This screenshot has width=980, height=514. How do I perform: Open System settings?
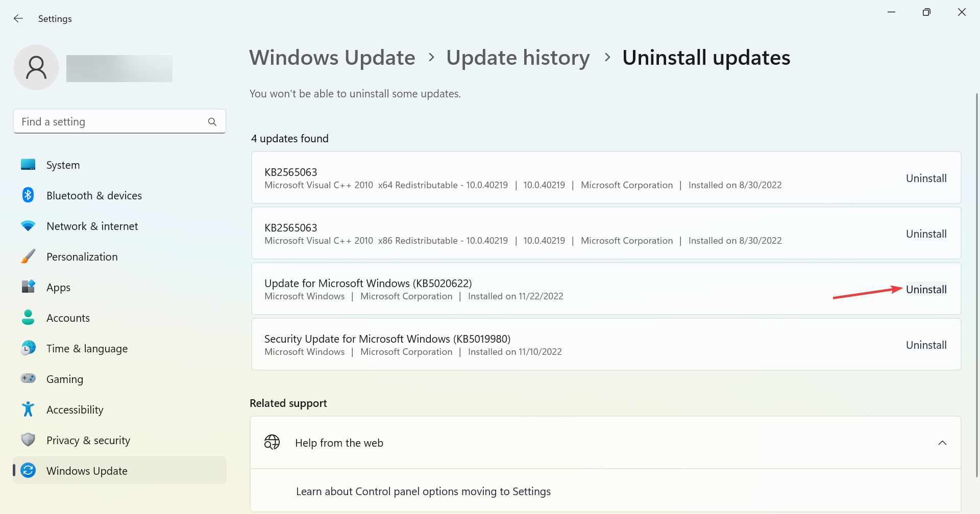pos(119,165)
